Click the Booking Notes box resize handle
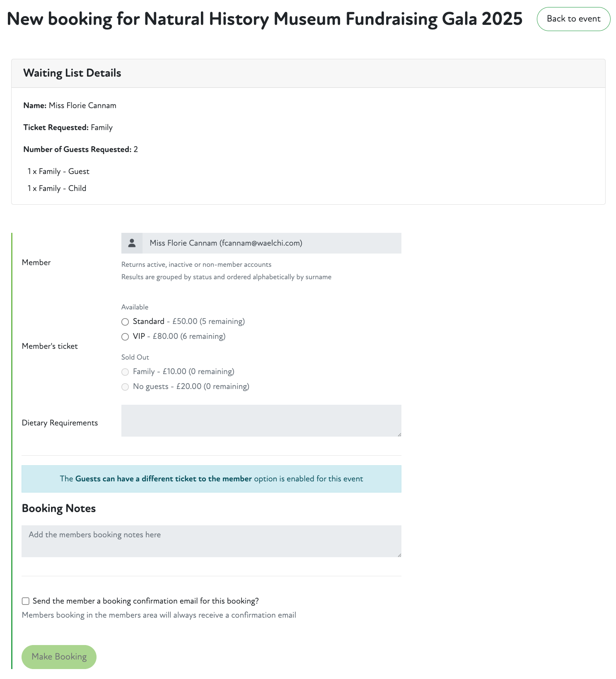 point(399,555)
